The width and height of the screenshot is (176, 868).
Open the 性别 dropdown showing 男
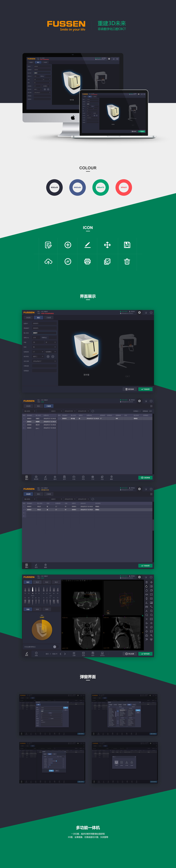pyautogui.click(x=44, y=347)
